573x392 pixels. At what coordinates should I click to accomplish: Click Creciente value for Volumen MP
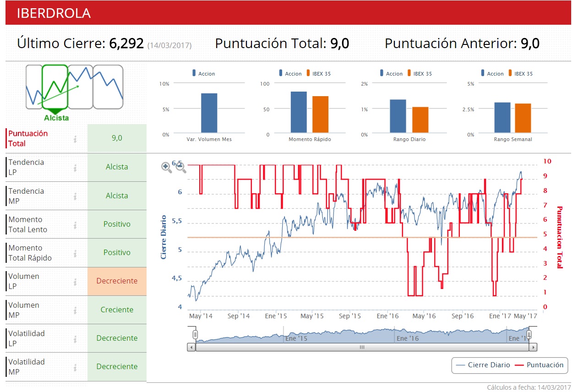(117, 310)
